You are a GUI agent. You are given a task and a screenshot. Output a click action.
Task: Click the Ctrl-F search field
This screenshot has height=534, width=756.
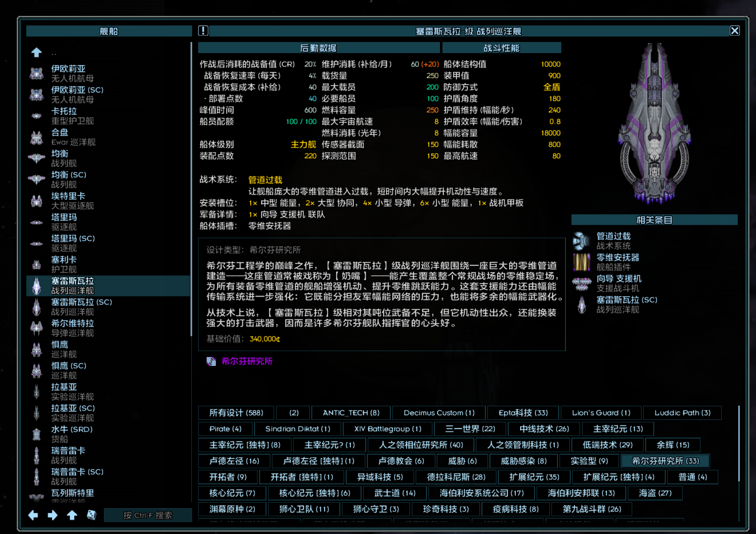148,515
